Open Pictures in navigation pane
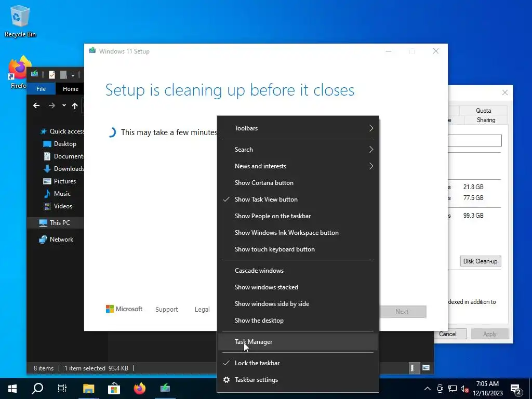Viewport: 532px width, 399px height. [x=60, y=181]
